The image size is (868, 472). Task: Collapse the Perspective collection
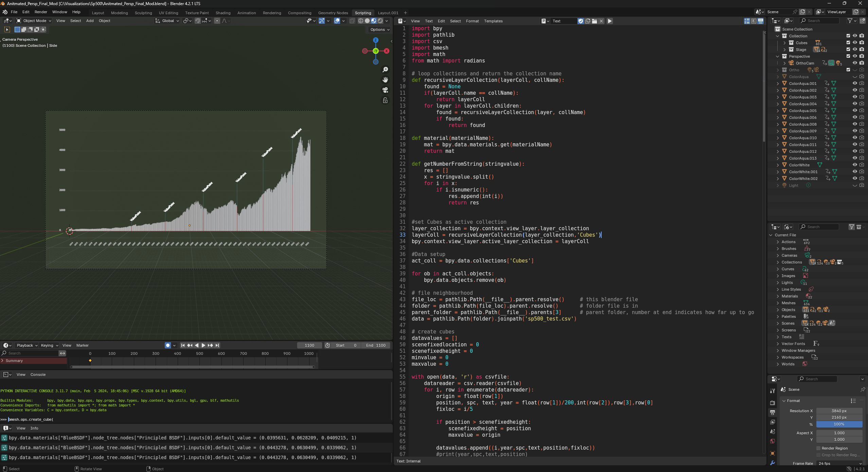[x=778, y=56]
